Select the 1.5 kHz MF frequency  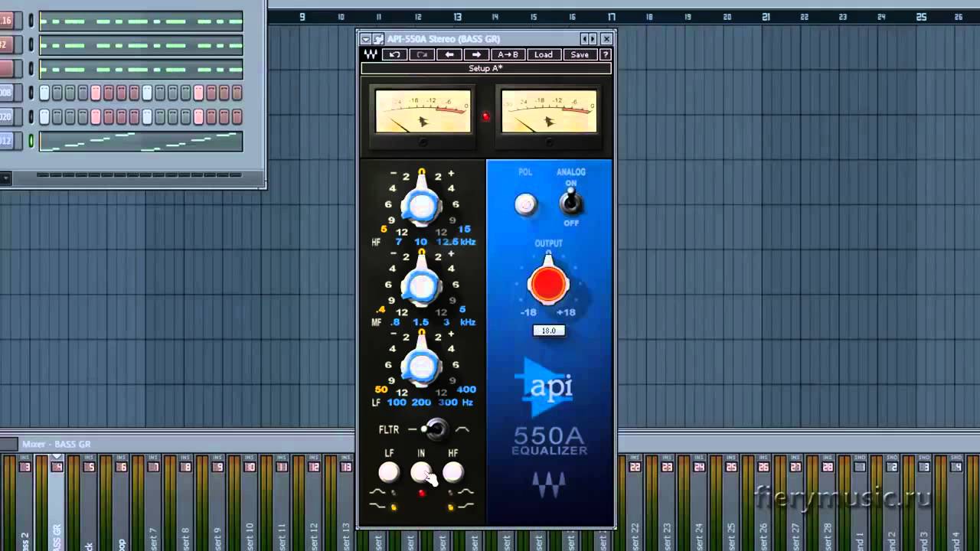coord(420,322)
